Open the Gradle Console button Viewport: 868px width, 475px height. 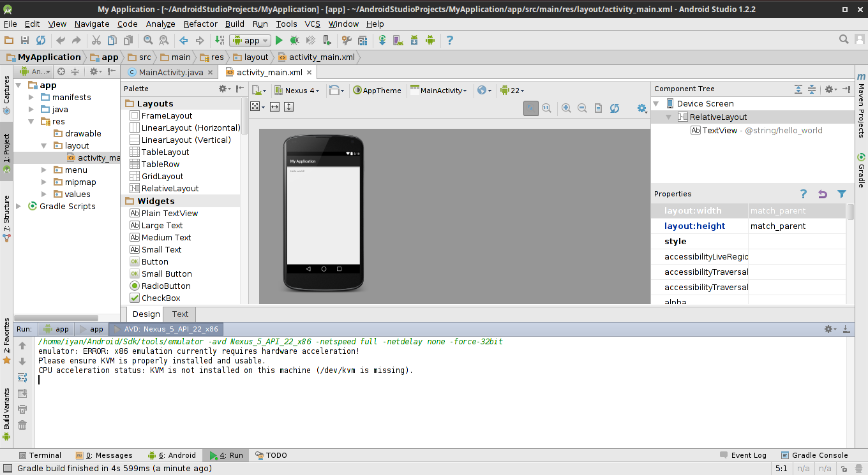pos(814,455)
